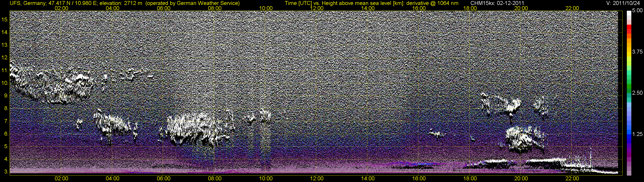The width and height of the screenshot is (644, 182).
Task: Click the 14. km height axis label
Action: tap(5, 32)
